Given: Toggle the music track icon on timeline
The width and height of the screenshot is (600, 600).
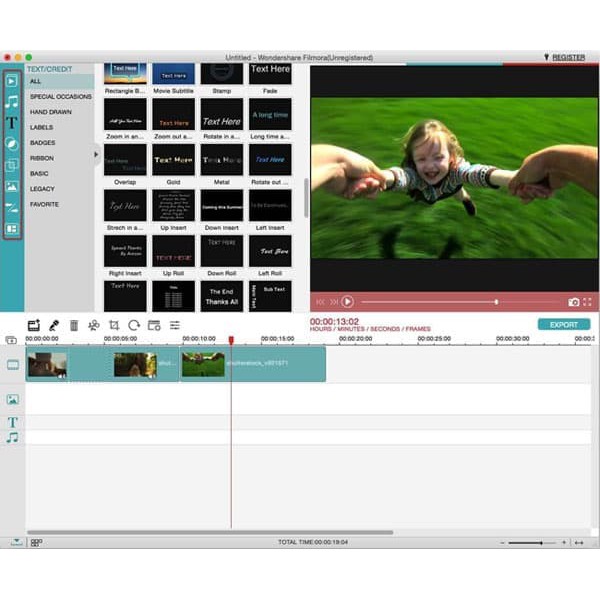Looking at the screenshot, I should [x=13, y=437].
